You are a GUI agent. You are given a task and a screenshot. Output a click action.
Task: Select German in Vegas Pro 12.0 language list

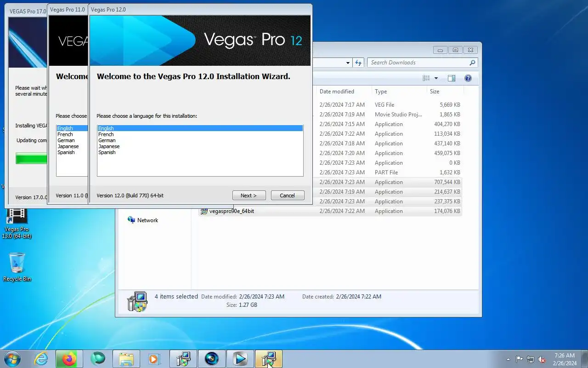[200, 140]
